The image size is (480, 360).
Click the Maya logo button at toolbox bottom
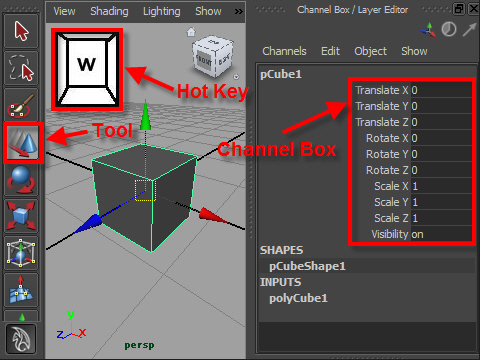click(x=21, y=339)
